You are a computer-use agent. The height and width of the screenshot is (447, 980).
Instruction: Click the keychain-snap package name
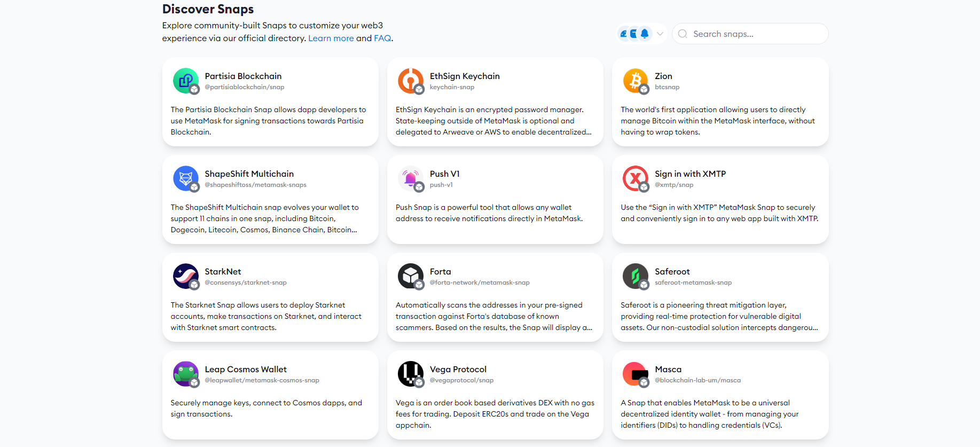point(452,87)
